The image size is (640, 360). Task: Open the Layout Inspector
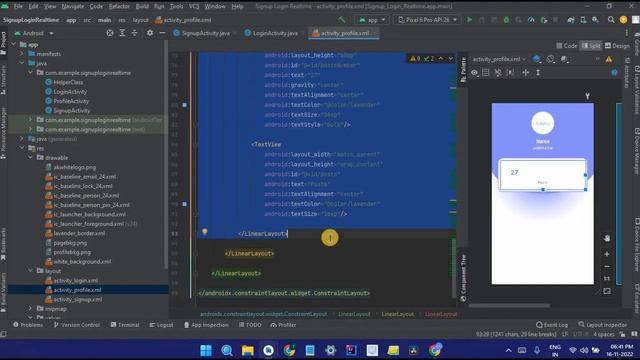(x=602, y=325)
